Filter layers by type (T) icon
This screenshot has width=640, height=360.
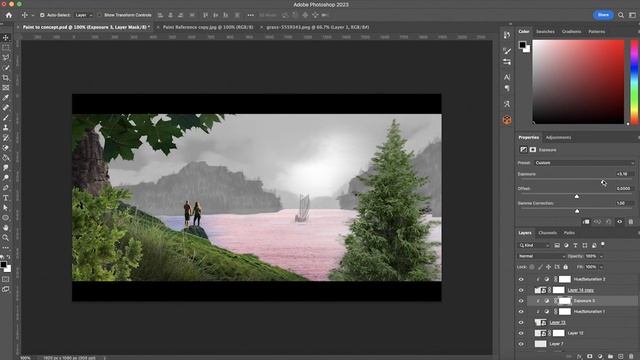click(575, 245)
